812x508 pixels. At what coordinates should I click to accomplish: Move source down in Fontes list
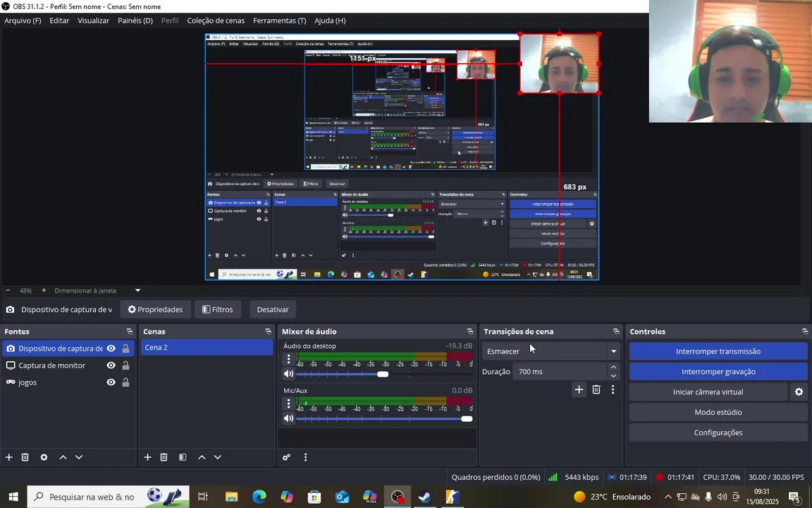(x=79, y=457)
